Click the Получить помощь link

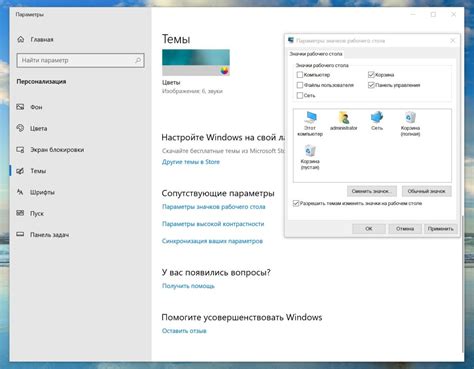[188, 286]
